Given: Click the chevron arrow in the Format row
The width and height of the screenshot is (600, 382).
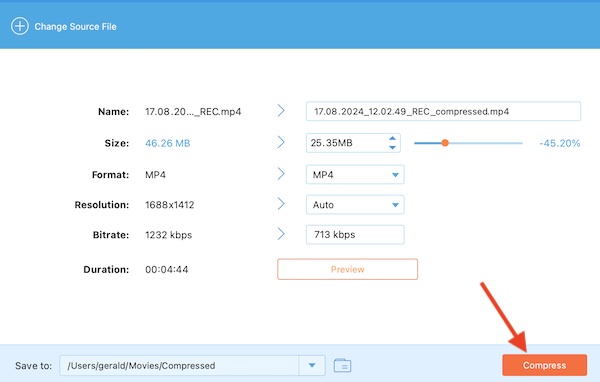Looking at the screenshot, I should coord(281,174).
